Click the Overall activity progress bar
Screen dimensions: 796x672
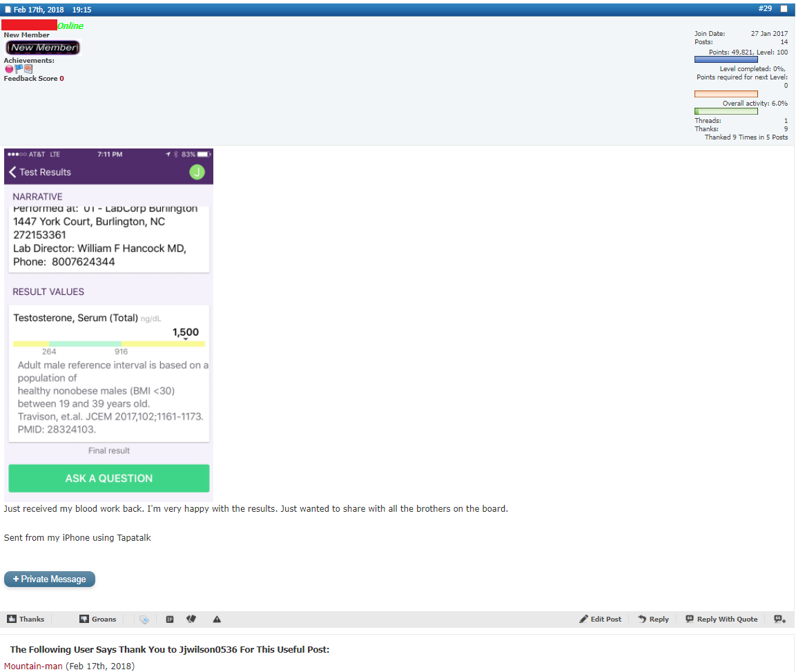tap(726, 111)
